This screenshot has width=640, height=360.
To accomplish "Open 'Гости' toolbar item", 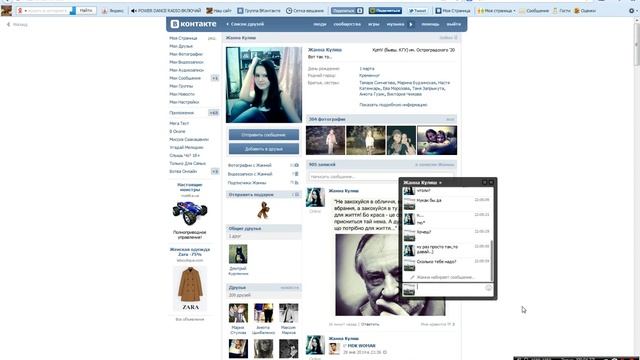I will click(562, 11).
